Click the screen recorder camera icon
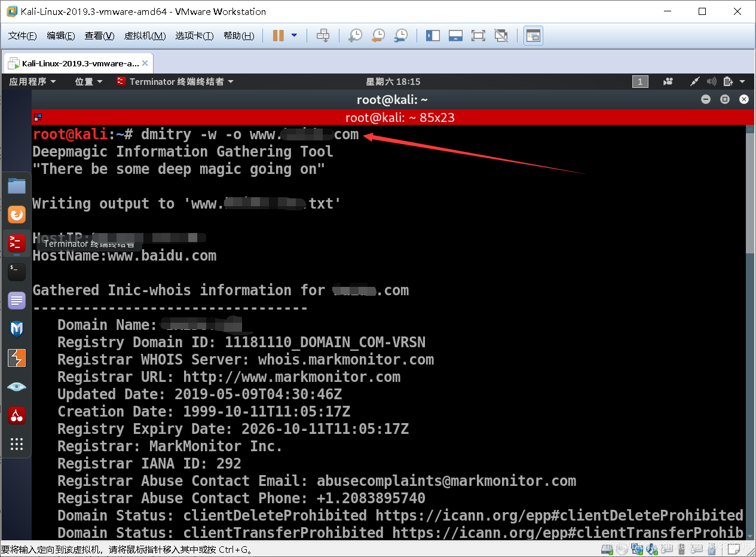The height and width of the screenshot is (557, 756). point(669,82)
